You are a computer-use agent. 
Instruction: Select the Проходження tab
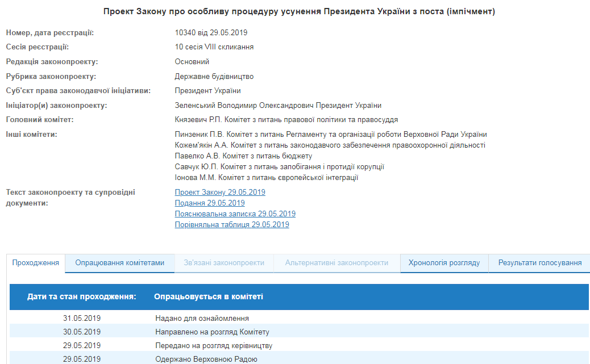click(36, 263)
